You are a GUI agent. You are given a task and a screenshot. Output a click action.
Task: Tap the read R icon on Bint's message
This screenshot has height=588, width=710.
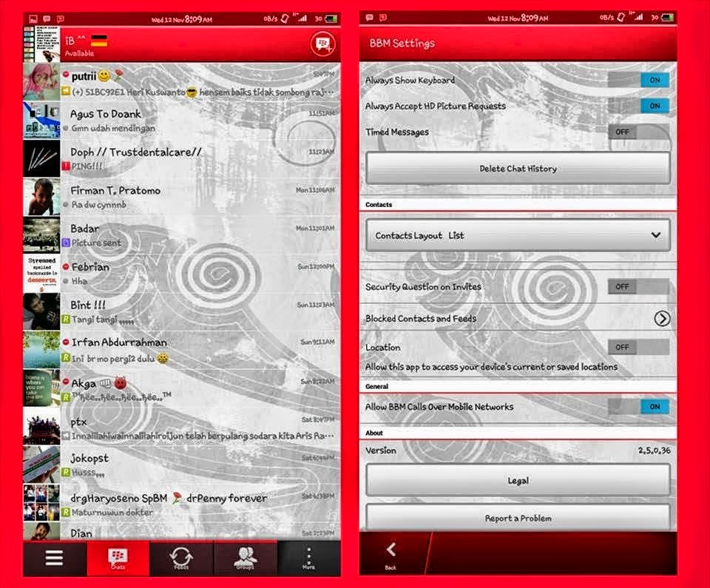[x=66, y=320]
